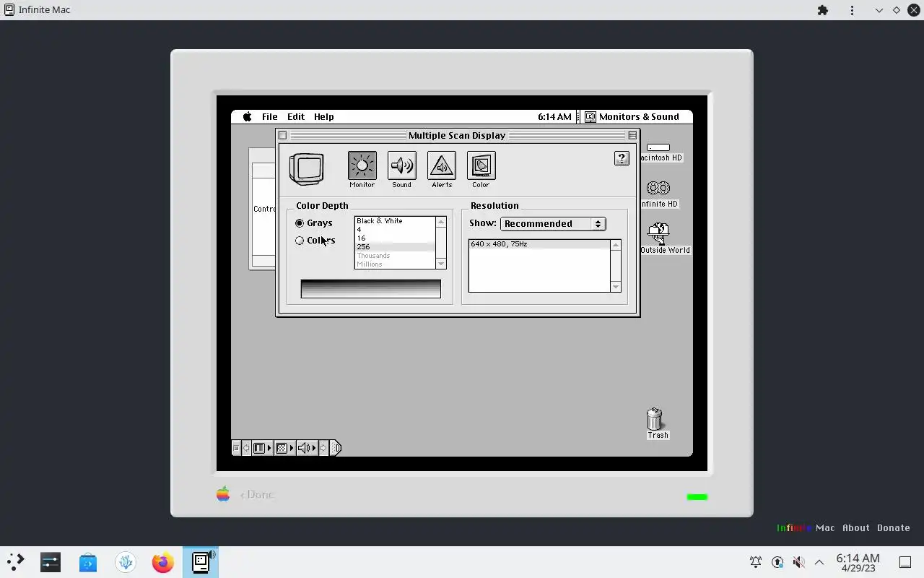Select the Colors radio button
Screen dimensions: 924x578
[300, 241]
